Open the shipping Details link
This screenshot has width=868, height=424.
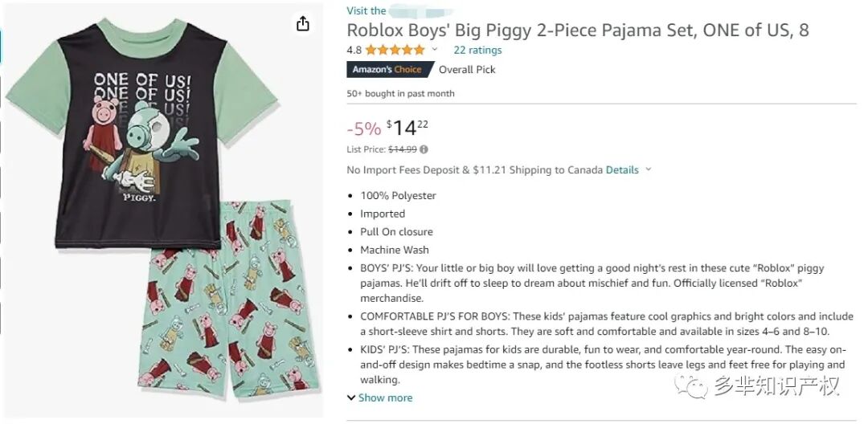coord(622,169)
